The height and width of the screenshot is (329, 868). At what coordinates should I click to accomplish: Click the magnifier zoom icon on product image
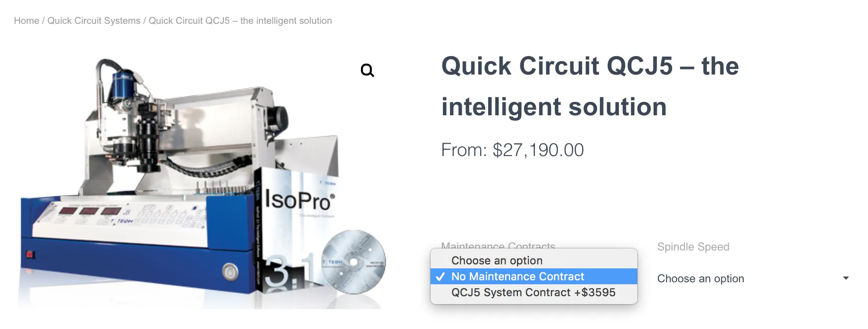click(x=367, y=71)
